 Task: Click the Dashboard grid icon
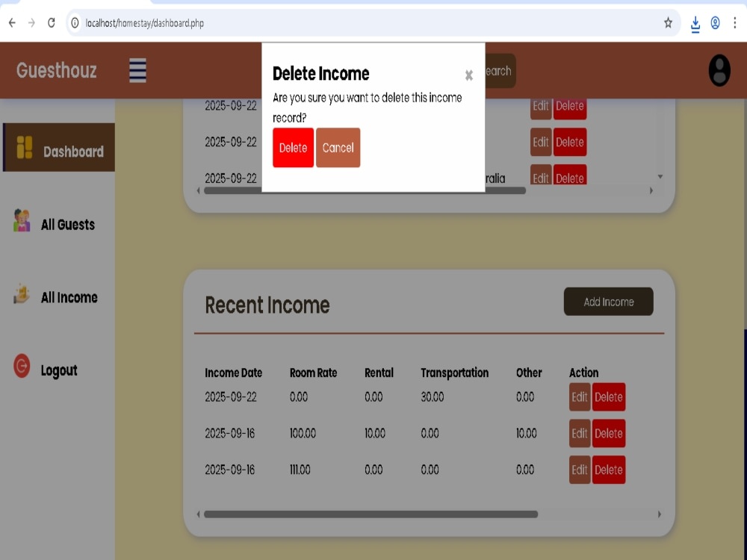pos(25,147)
